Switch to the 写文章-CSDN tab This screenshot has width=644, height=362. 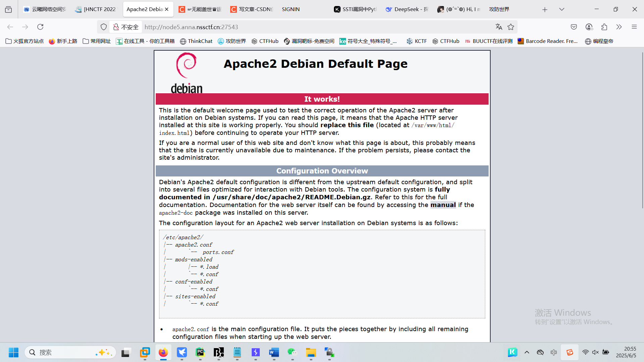(252, 9)
